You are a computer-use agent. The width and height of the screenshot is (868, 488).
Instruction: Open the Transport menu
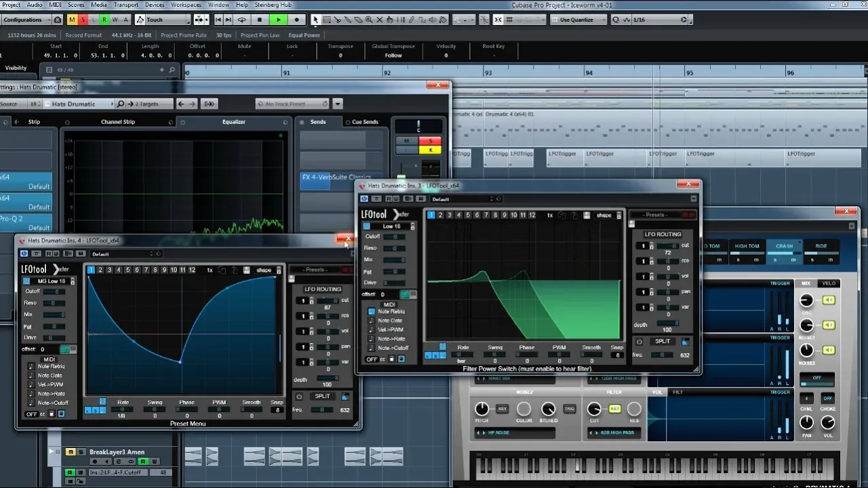click(x=126, y=5)
